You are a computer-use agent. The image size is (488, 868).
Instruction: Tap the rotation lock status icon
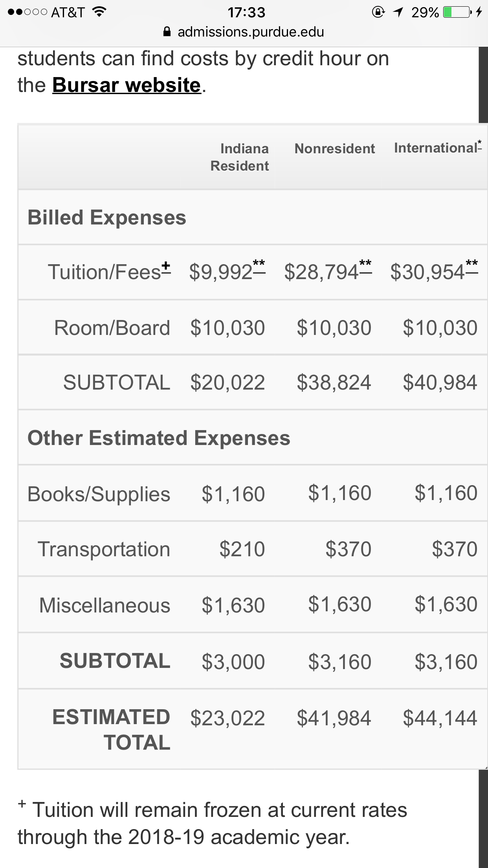pyautogui.click(x=378, y=12)
